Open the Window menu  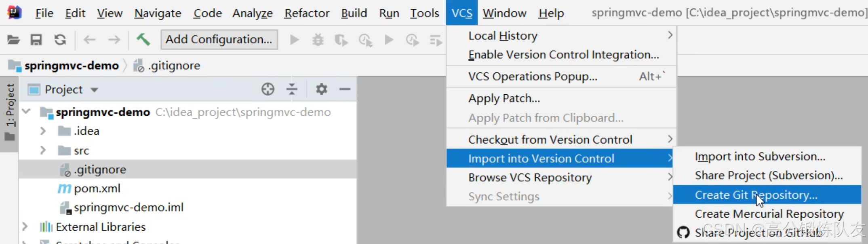click(x=504, y=13)
